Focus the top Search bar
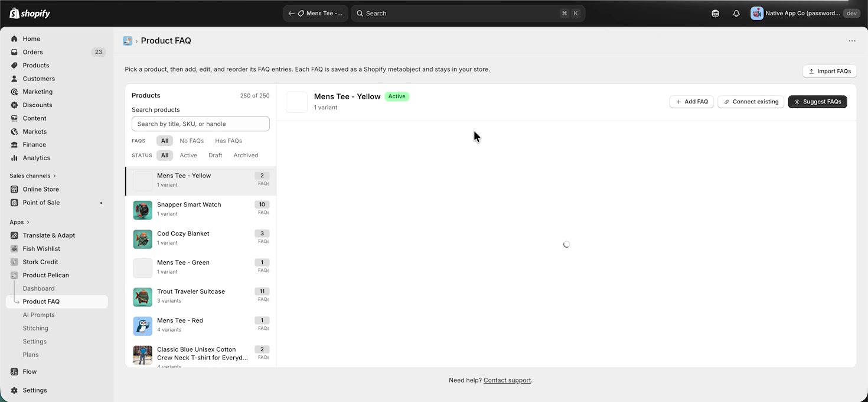This screenshot has width=868, height=402. 468,13
